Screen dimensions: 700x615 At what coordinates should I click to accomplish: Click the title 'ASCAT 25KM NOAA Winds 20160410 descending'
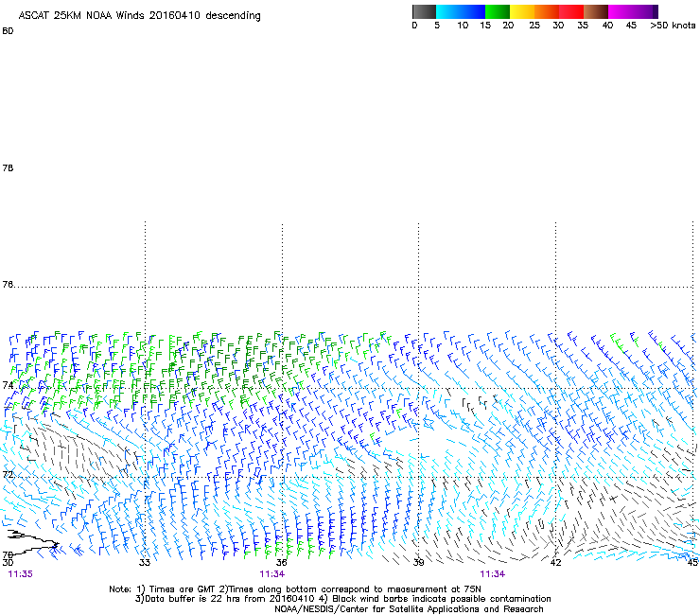click(139, 16)
